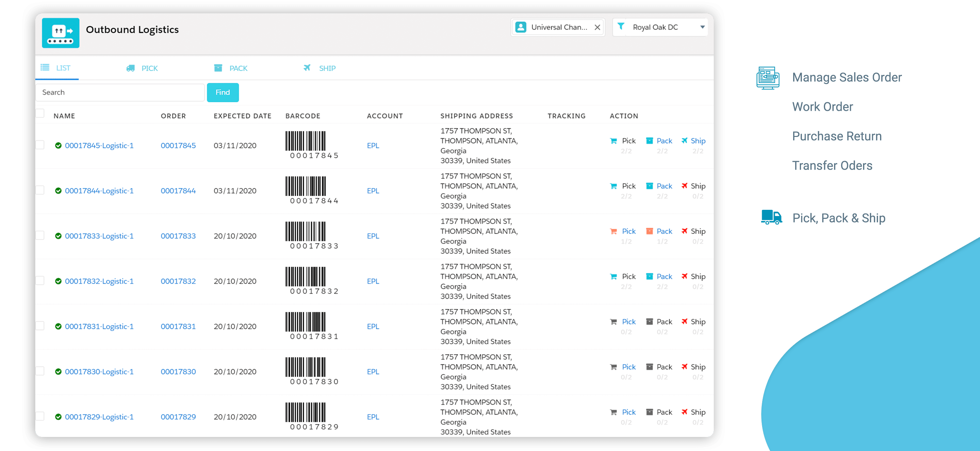The width and height of the screenshot is (980, 451).
Task: Click orange Pick cart icon for 00017833
Action: (x=613, y=231)
